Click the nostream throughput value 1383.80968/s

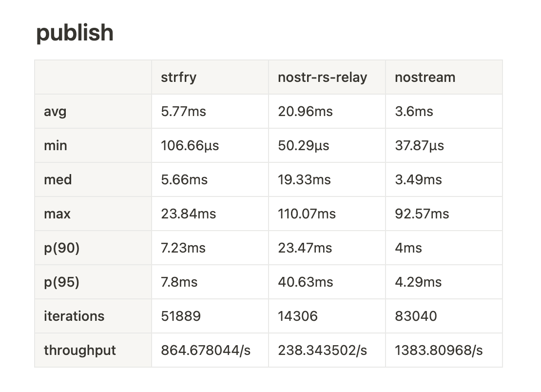(x=439, y=350)
